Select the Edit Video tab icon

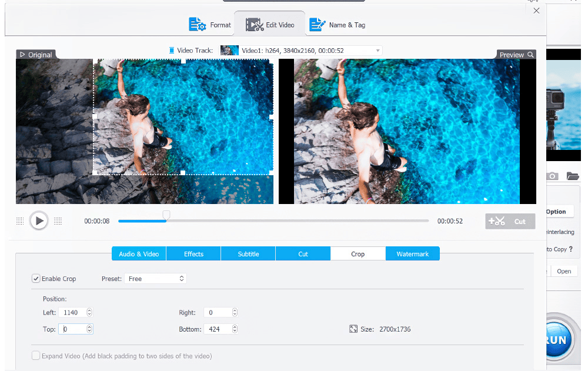[254, 24]
